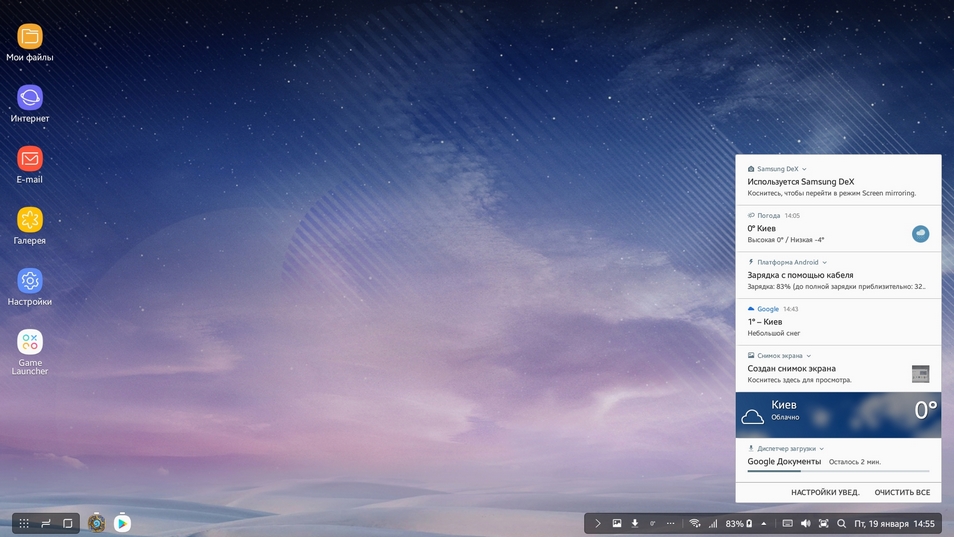Click the cloudy weather icon in notification
Screen dimensions: 954x537
pos(921,234)
